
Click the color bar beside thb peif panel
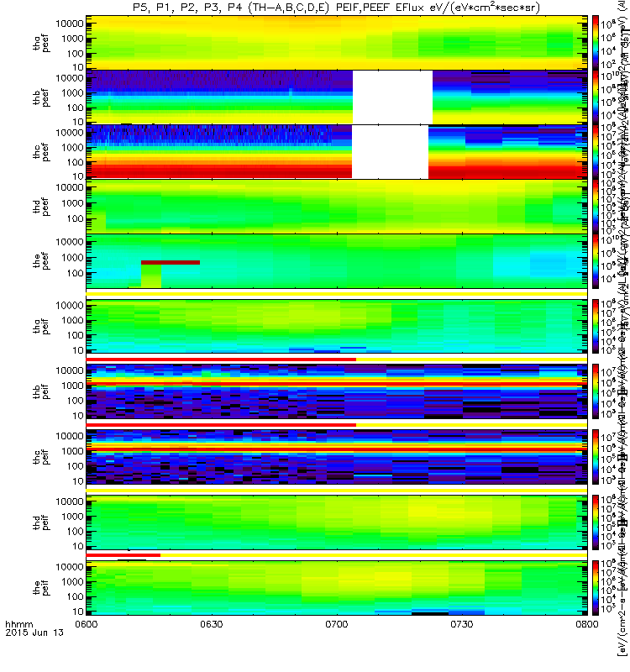tap(596, 391)
